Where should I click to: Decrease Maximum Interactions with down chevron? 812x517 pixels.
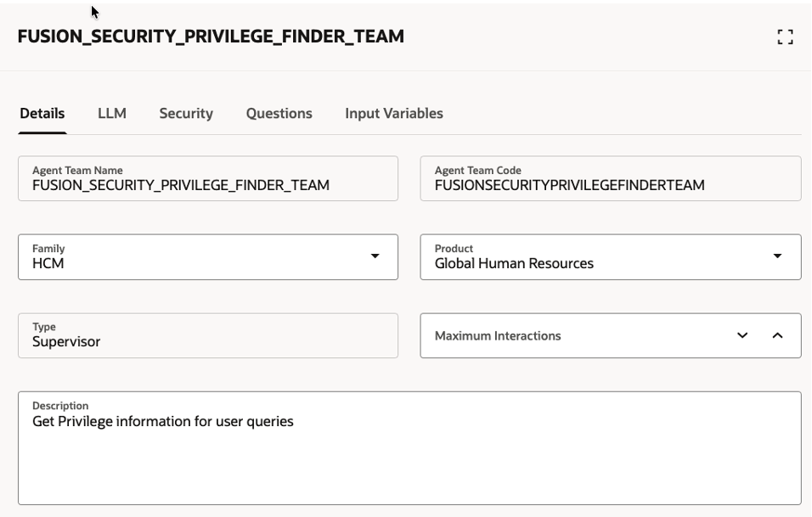pyautogui.click(x=743, y=335)
